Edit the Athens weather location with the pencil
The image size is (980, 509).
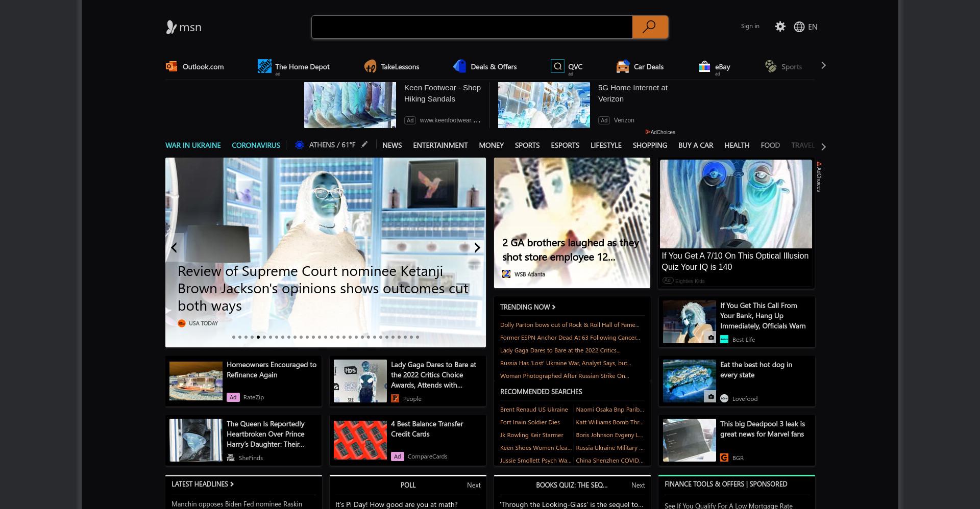(x=364, y=145)
